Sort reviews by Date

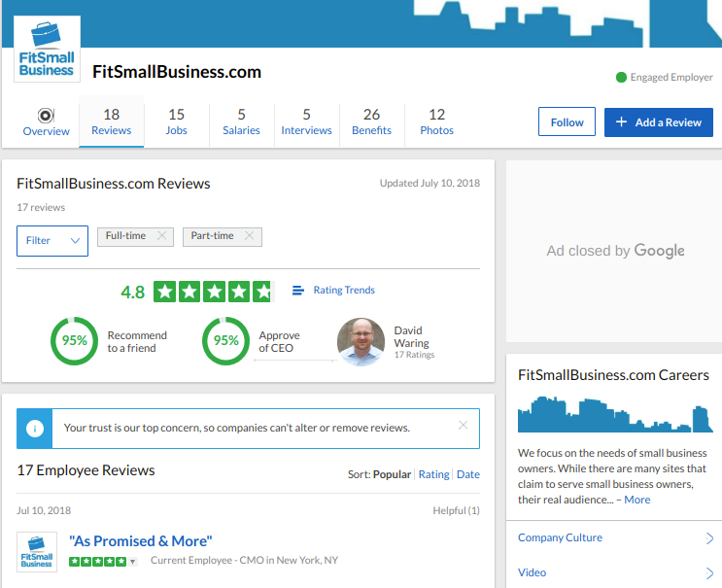pyautogui.click(x=468, y=474)
